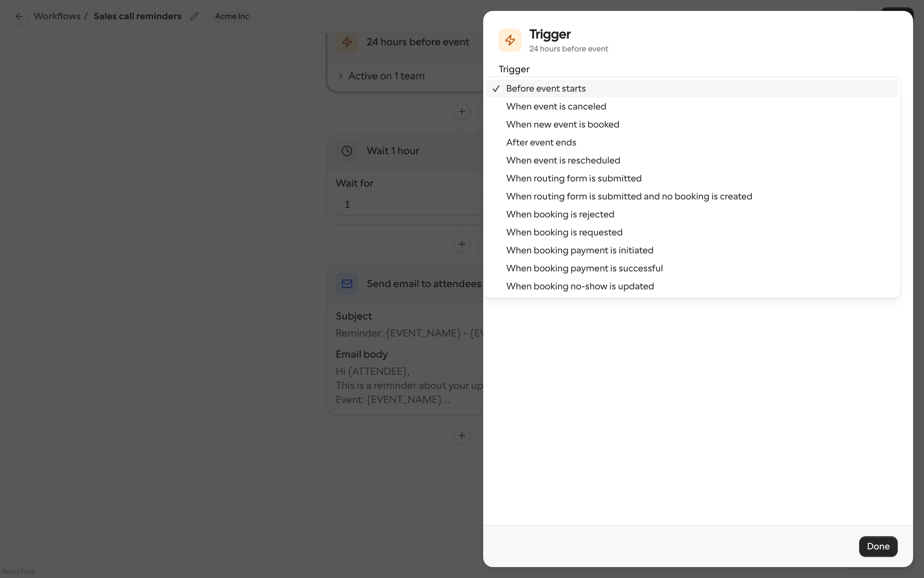Click the pencil icon to rename workflow

coord(194,16)
